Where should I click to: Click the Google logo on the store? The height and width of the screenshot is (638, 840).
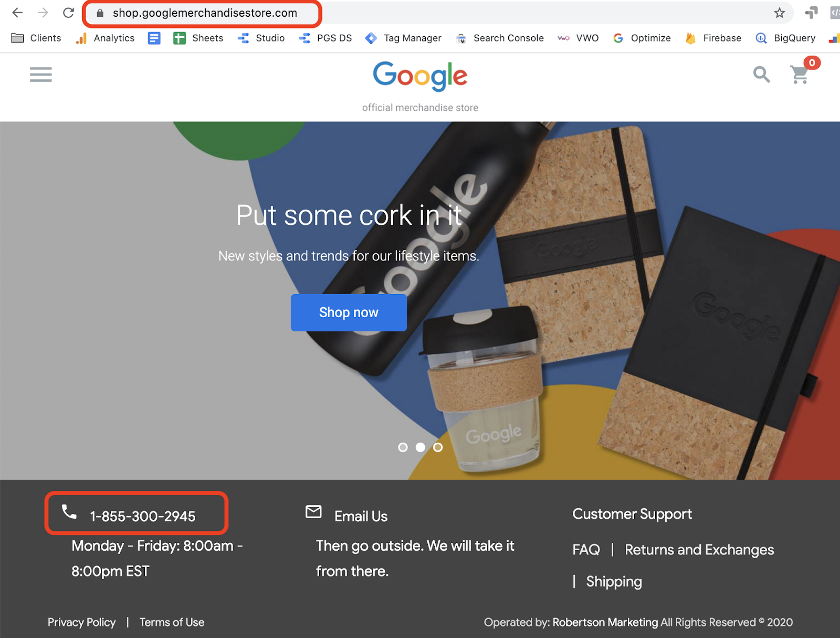420,76
